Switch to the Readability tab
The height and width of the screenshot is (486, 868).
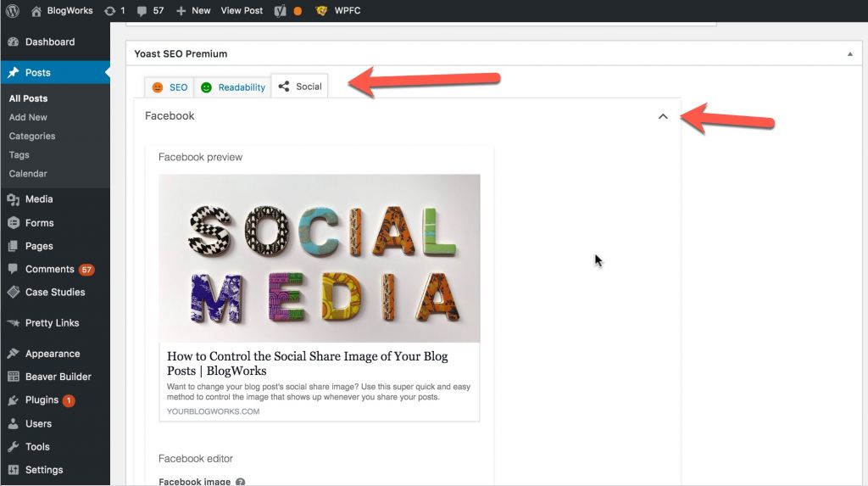tap(233, 87)
